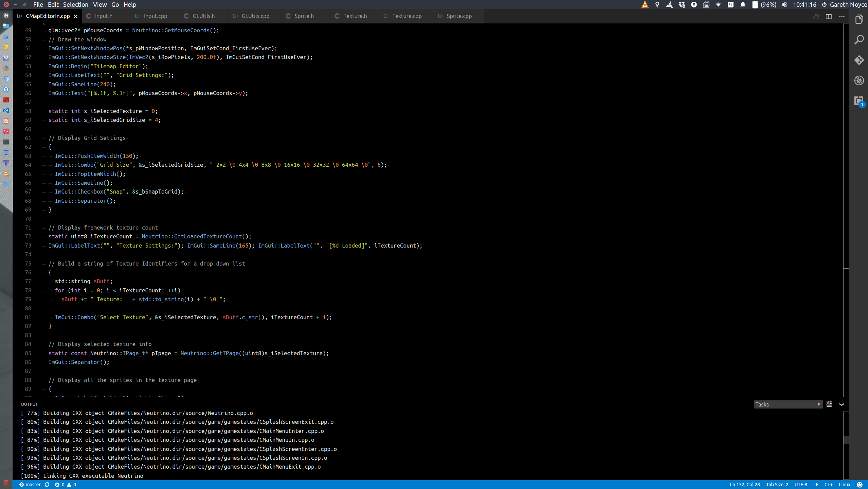Switch to the GLUtils.cpp tab
Image resolution: width=868 pixels, height=489 pixels.
pyautogui.click(x=255, y=16)
